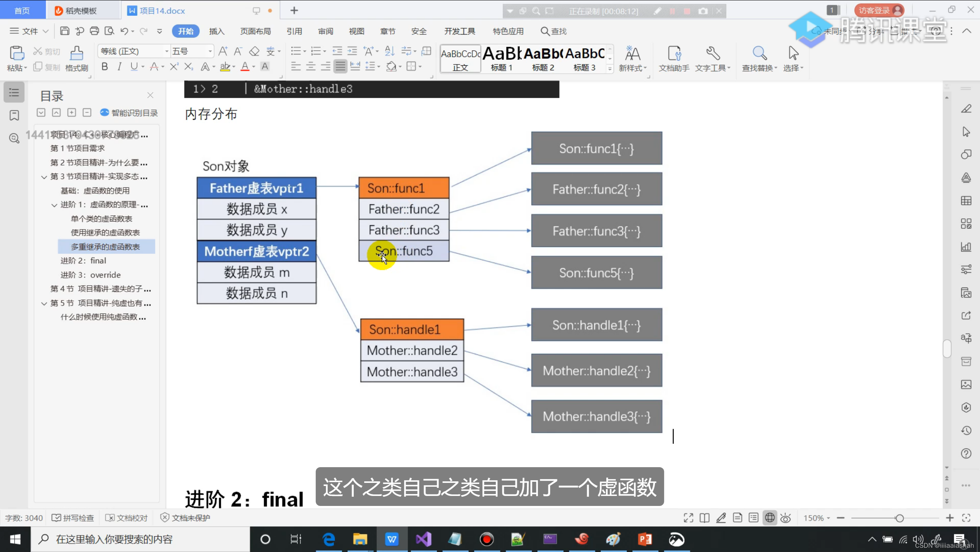The height and width of the screenshot is (552, 980).
Task: Collapse the 进阶 1 虚函数的原理 outline node
Action: (x=54, y=205)
